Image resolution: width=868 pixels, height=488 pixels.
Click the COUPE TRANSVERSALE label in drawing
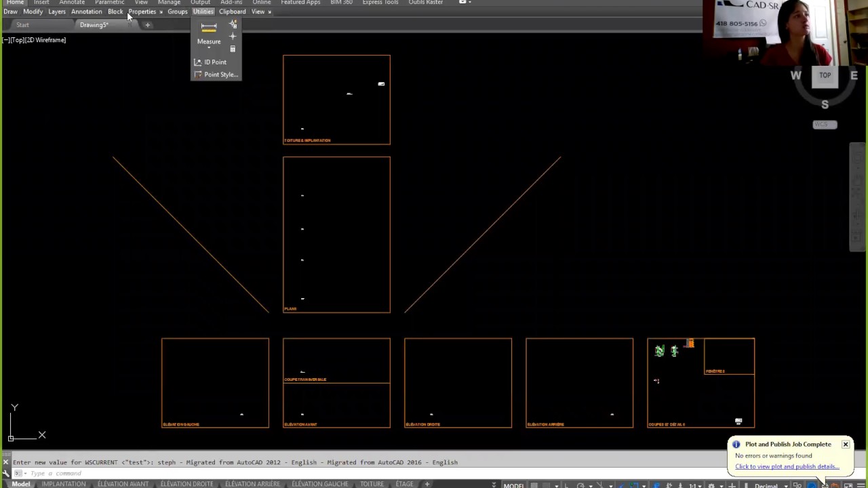click(x=305, y=380)
